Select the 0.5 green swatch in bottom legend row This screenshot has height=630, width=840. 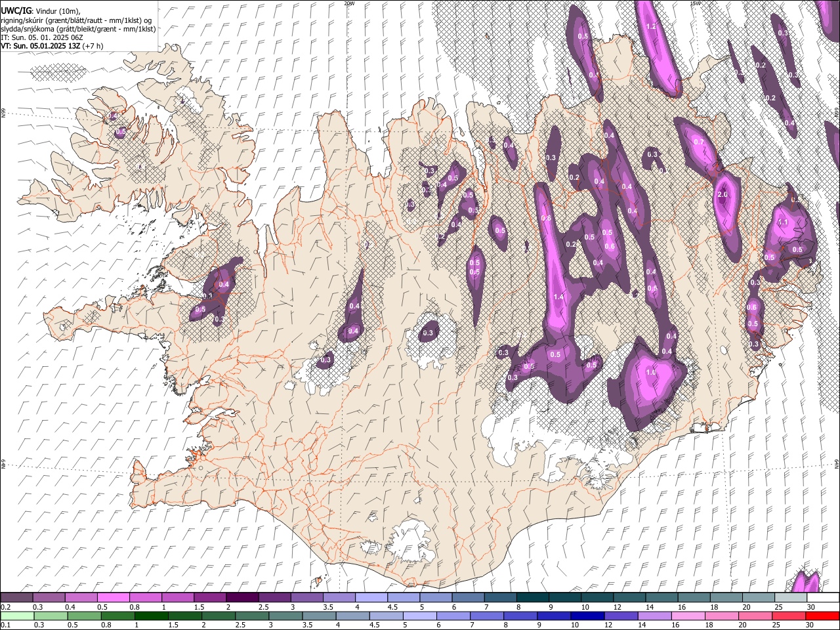click(x=84, y=616)
